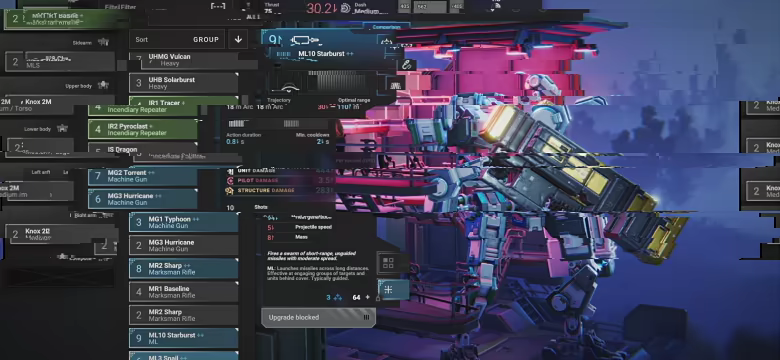
Task: Select level 8 MR2 Sharp ++ row
Action: [x=184, y=269]
